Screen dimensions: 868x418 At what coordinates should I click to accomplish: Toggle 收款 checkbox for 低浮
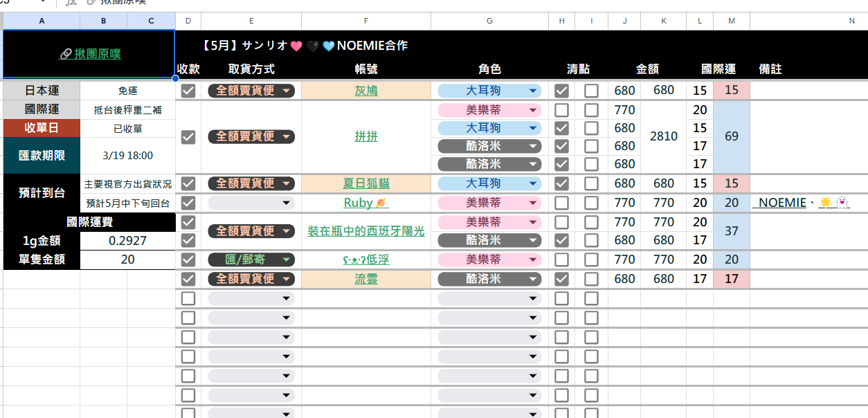[x=188, y=260]
